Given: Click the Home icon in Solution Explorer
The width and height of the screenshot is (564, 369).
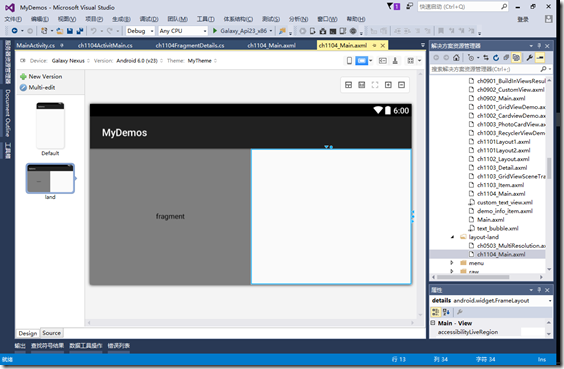Looking at the screenshot, I should [456, 58].
